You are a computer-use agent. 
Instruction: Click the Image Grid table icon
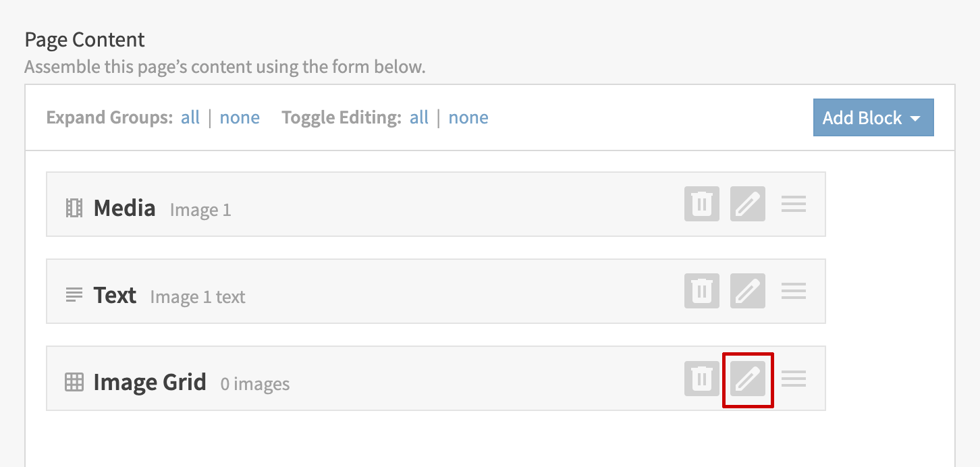point(74,383)
